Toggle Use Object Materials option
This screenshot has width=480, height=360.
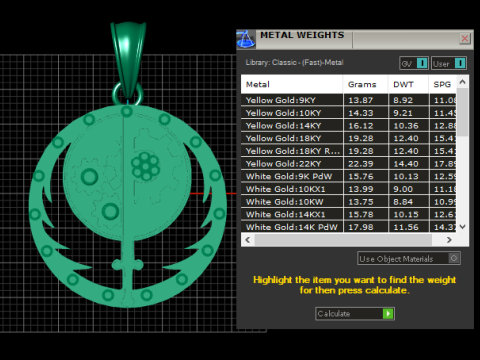pyautogui.click(x=409, y=258)
